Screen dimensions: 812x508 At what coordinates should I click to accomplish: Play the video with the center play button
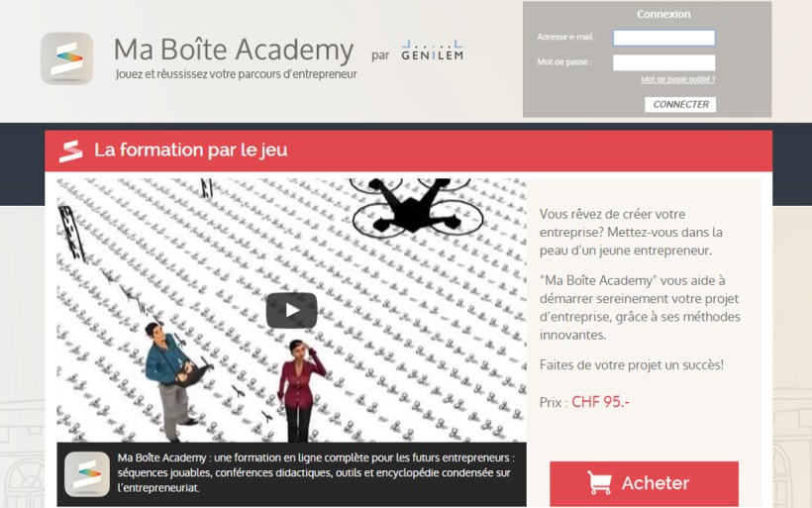(291, 310)
